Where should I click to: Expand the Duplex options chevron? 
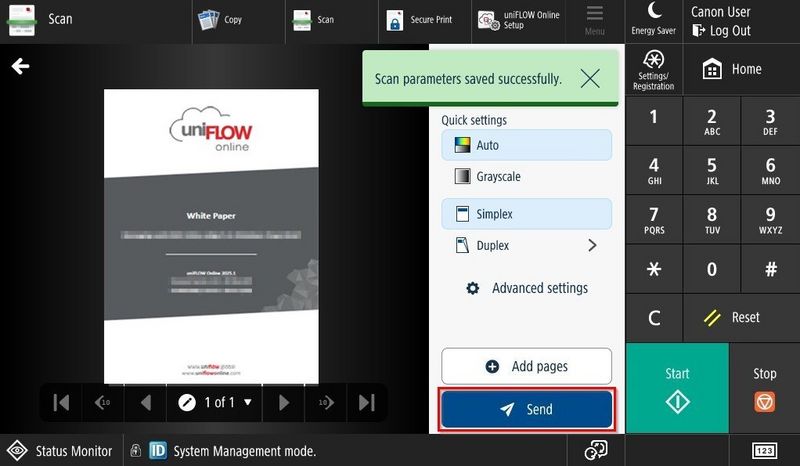tap(592, 245)
